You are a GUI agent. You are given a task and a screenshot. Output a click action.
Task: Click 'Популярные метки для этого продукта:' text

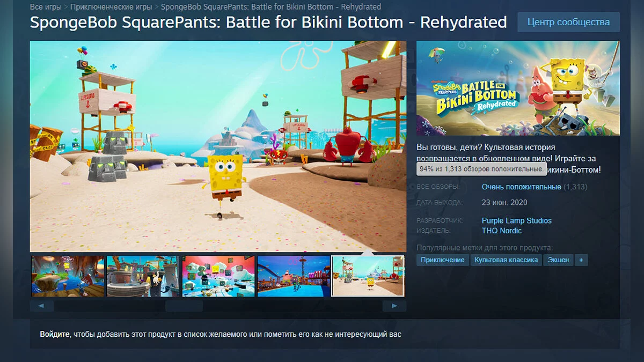485,248
